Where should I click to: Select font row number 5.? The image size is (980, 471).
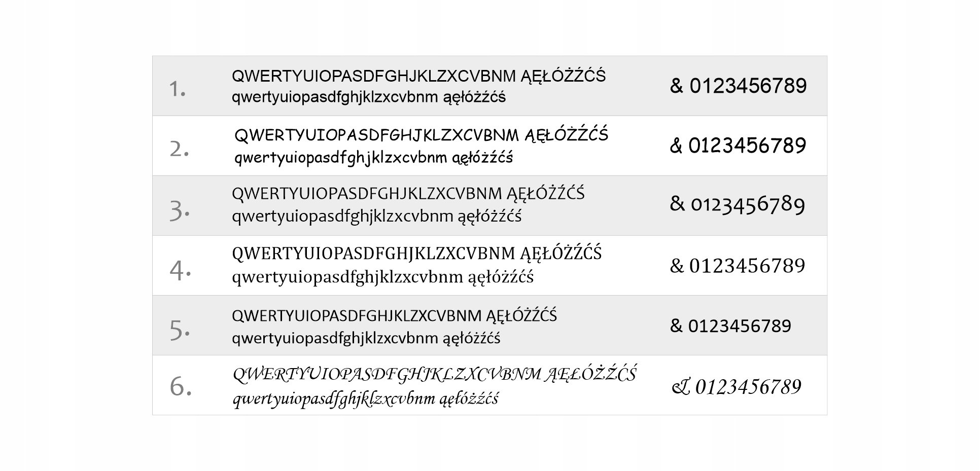point(489,325)
